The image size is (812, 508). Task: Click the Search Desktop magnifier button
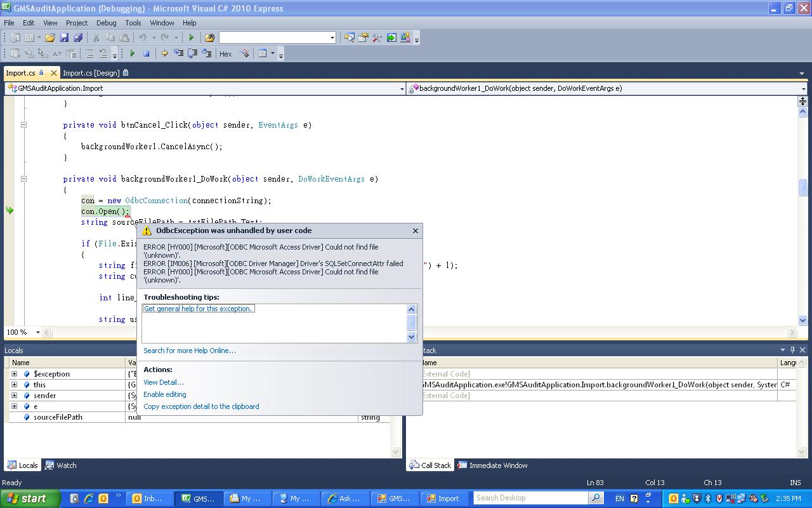point(595,498)
